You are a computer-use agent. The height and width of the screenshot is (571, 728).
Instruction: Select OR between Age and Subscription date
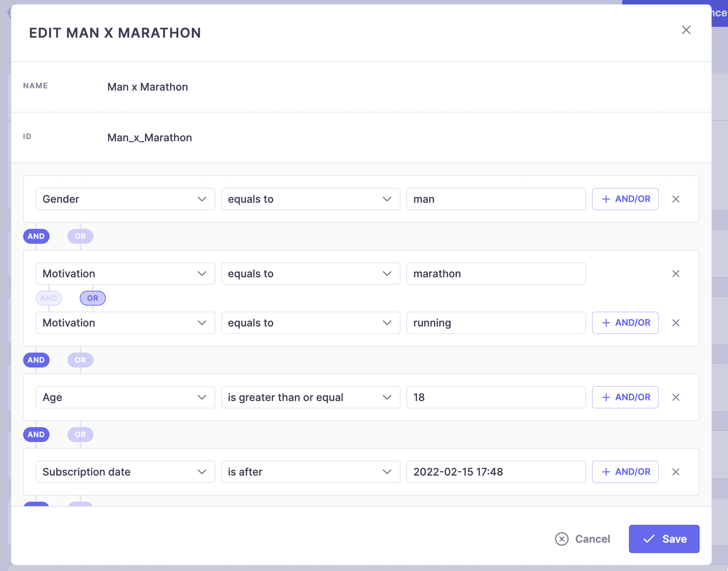tap(80, 435)
